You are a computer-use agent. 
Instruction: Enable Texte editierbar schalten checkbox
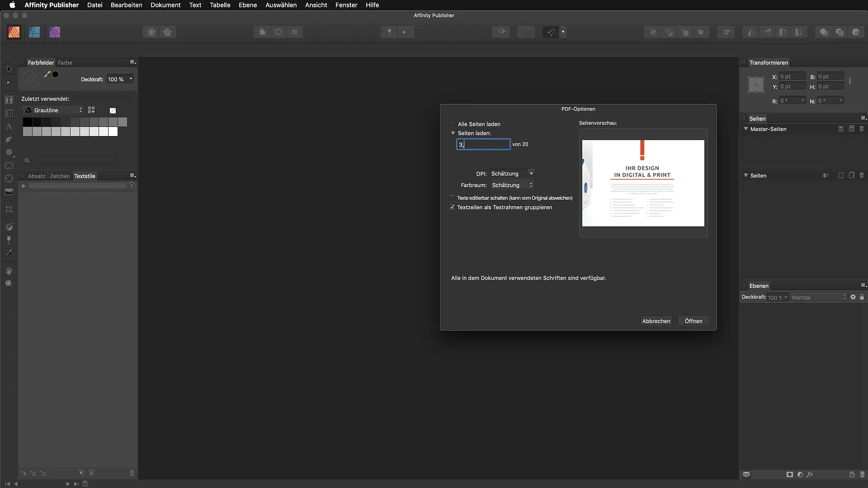[x=452, y=198]
